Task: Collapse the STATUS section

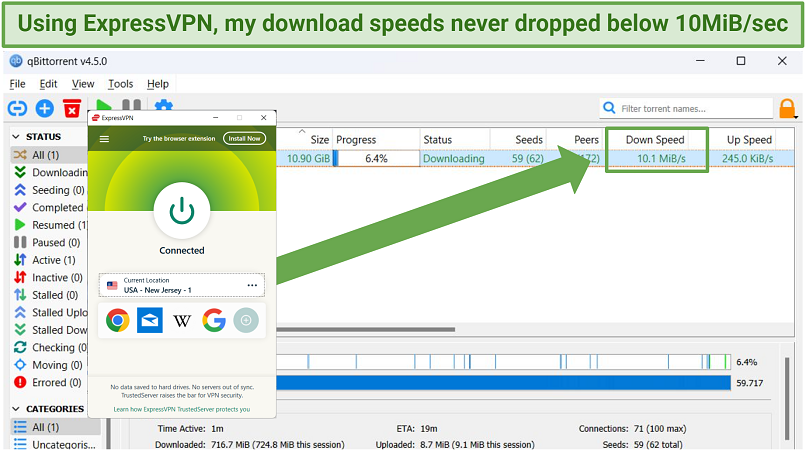Action: [16, 137]
